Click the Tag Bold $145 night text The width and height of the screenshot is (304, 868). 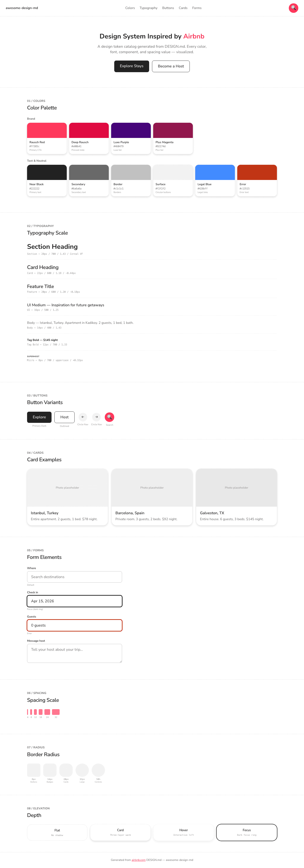point(43,340)
